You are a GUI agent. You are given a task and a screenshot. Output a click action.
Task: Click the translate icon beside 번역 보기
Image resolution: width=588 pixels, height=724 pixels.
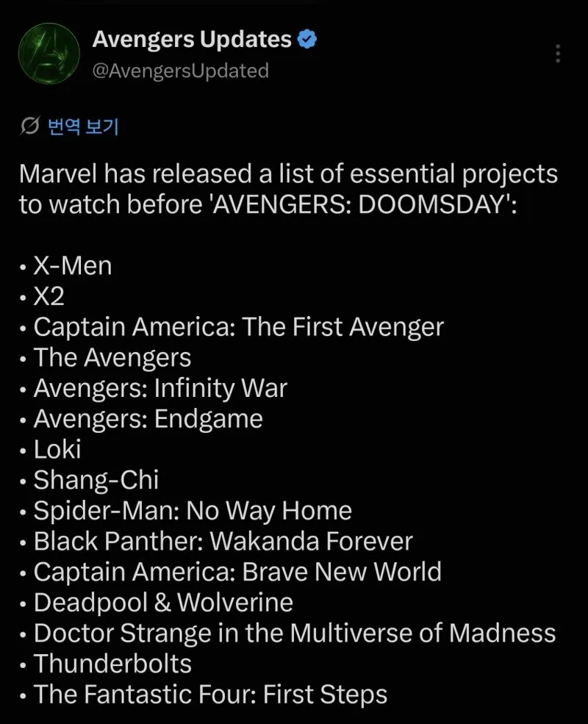coord(30,126)
